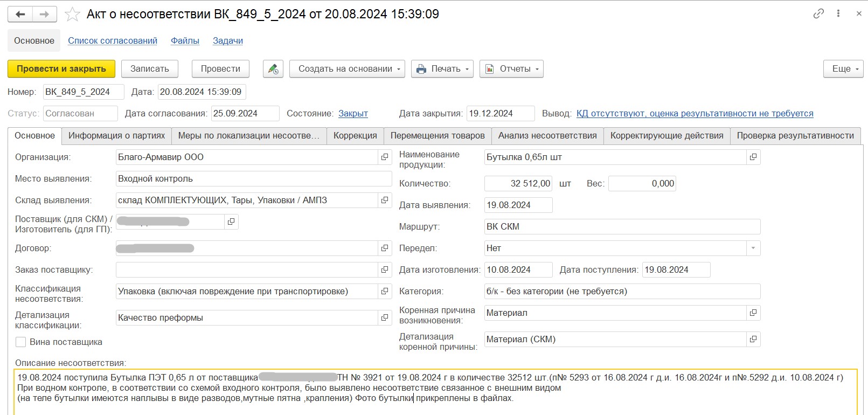Click the forward navigation arrow

tap(45, 14)
